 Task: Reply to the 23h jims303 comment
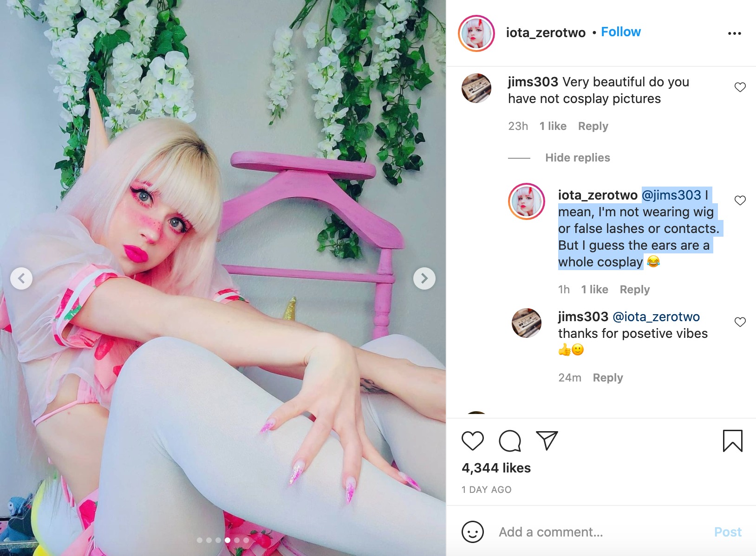(593, 126)
